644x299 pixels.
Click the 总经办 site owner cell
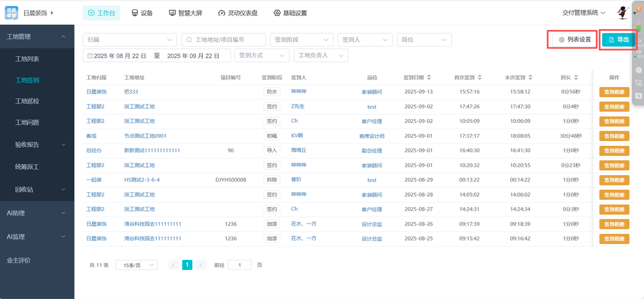(94, 151)
